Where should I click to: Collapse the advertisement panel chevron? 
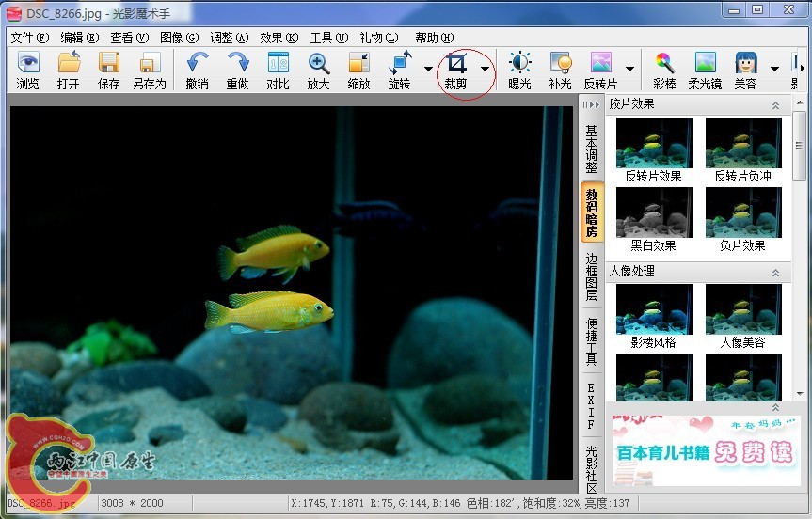pos(775,408)
